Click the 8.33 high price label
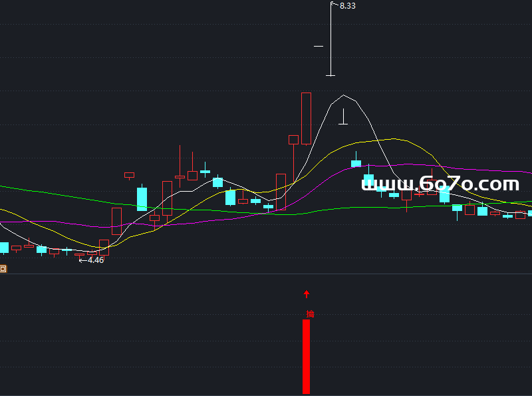The width and height of the screenshot is (532, 396). pos(347,5)
